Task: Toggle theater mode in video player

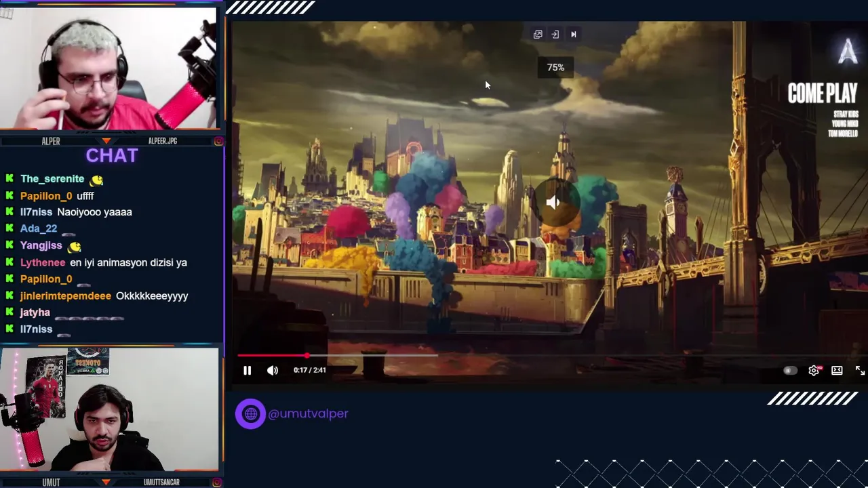Action: click(837, 370)
